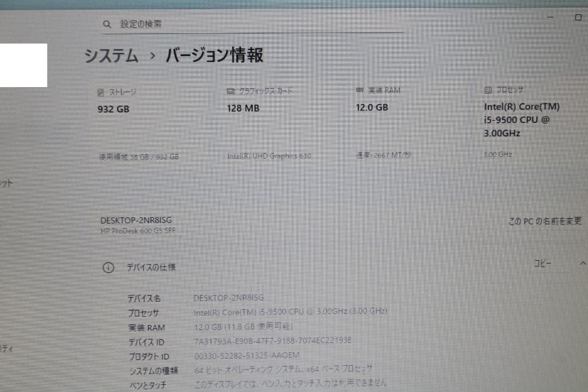588x392 pixels.
Task: Click the search magnifier icon
Action: tap(107, 23)
